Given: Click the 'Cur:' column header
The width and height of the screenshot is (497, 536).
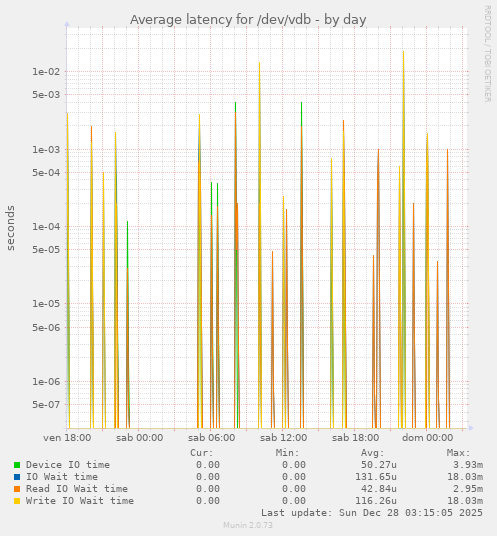Looking at the screenshot, I should [x=202, y=453].
